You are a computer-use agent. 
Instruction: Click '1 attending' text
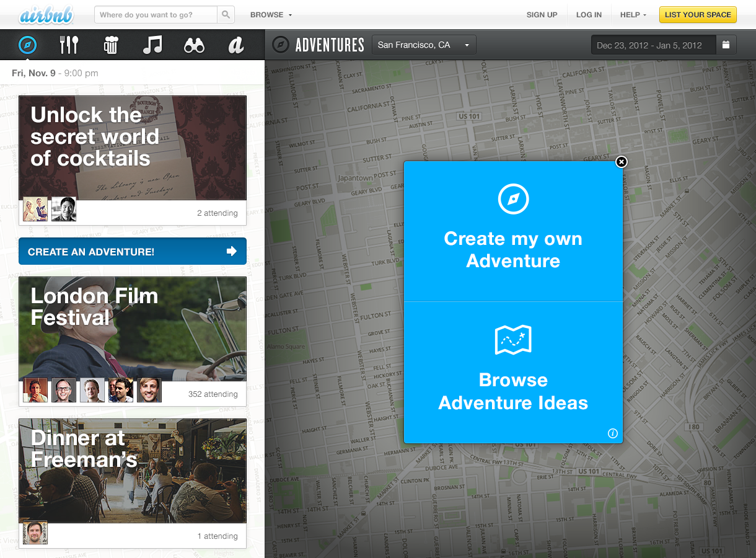point(218,536)
